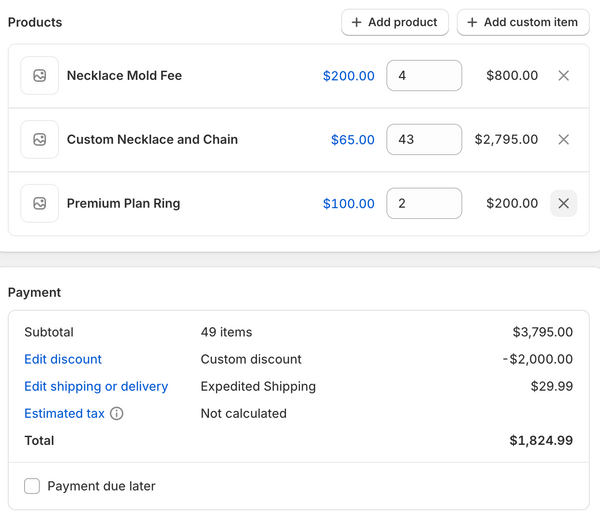Select the $29.99 shipping amount
The image size is (600, 518).
(x=552, y=386)
